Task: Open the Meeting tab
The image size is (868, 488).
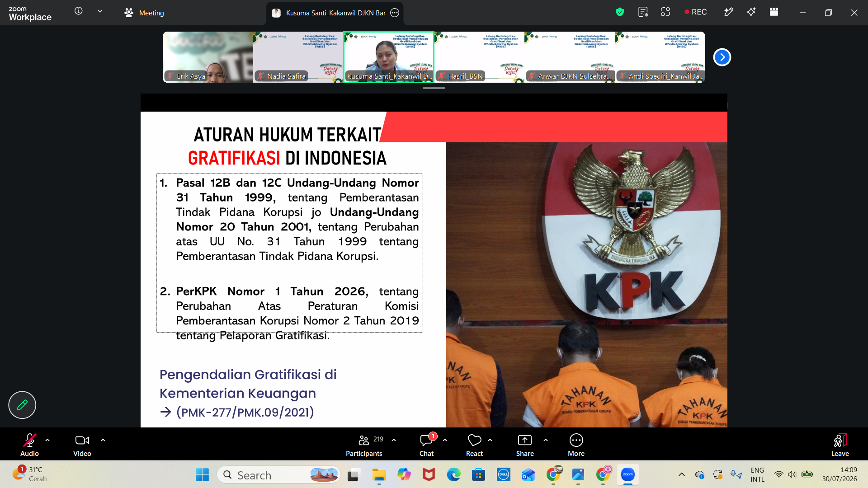Action: point(144,13)
